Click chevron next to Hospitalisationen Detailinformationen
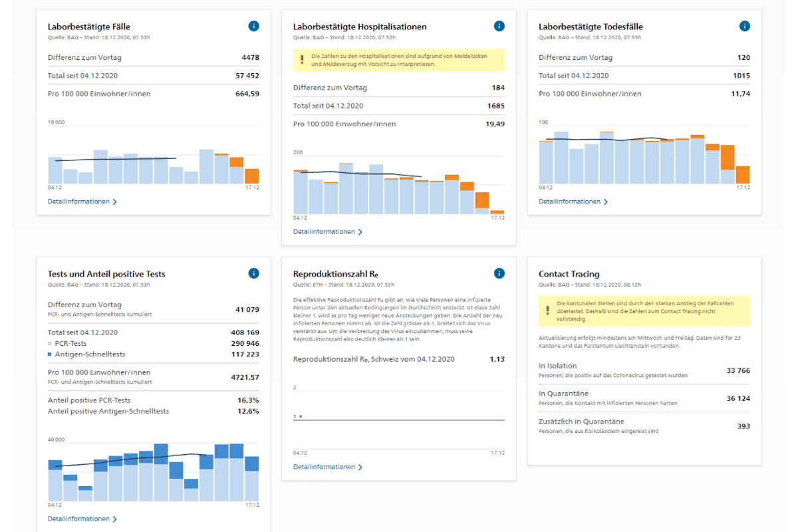This screenshot has height=532, width=798. [x=360, y=232]
